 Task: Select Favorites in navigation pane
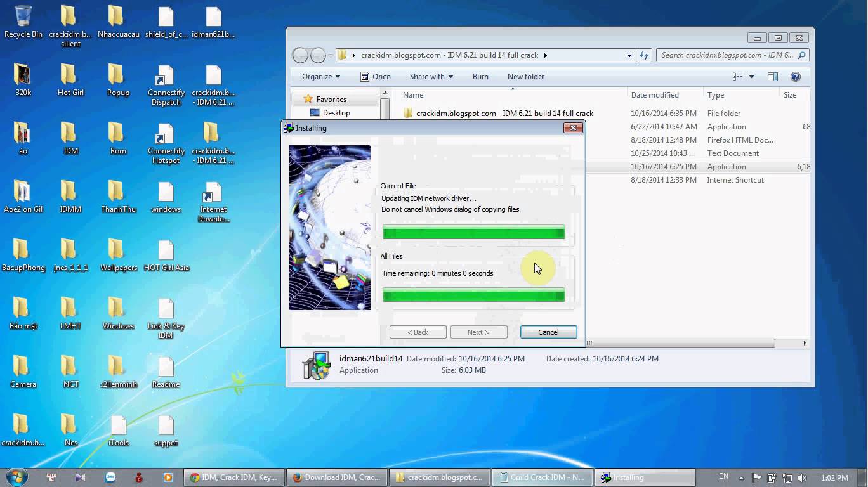[x=331, y=100]
